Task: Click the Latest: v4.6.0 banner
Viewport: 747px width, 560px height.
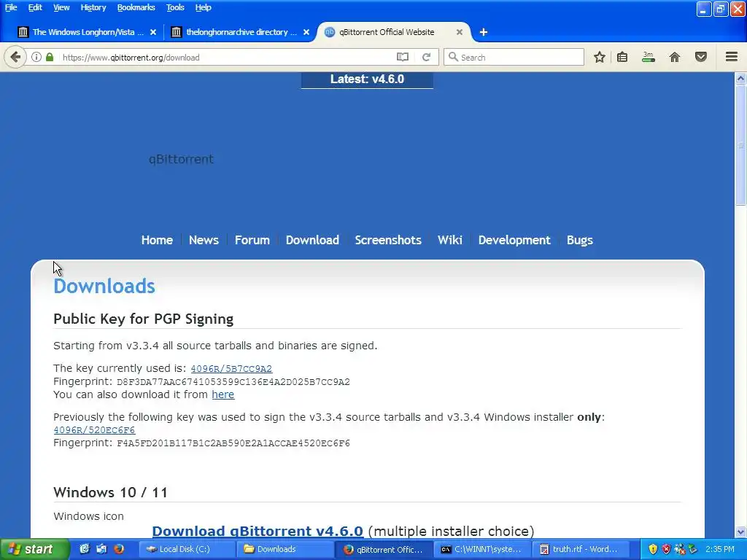Action: (367, 79)
